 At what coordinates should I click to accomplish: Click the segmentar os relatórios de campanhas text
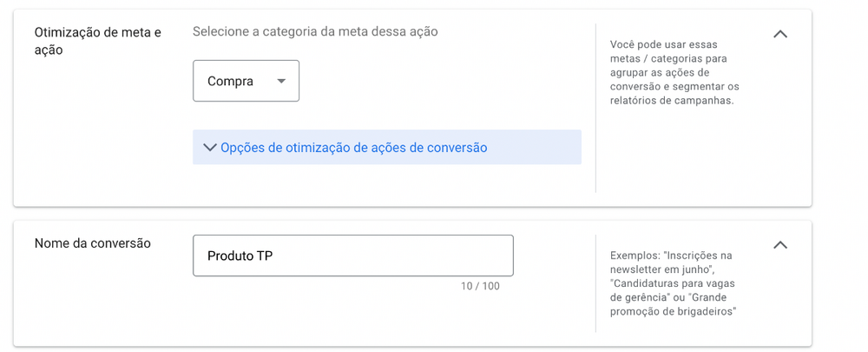click(x=674, y=94)
